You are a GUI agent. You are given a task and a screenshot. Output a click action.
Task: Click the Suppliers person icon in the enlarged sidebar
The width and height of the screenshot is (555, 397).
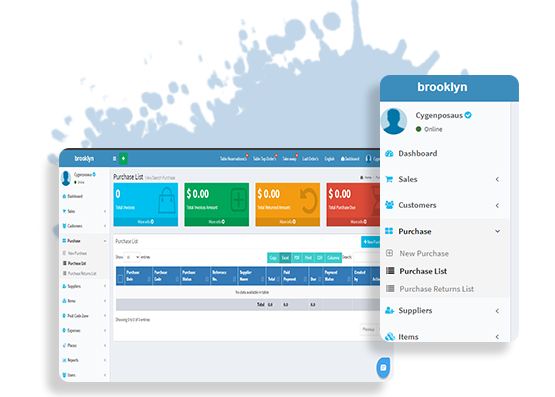(389, 310)
